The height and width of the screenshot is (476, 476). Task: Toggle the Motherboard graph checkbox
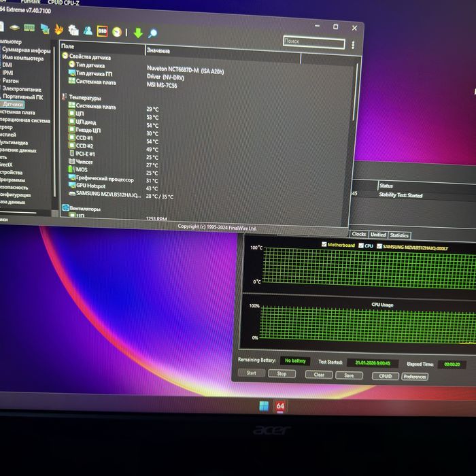pyautogui.click(x=324, y=244)
